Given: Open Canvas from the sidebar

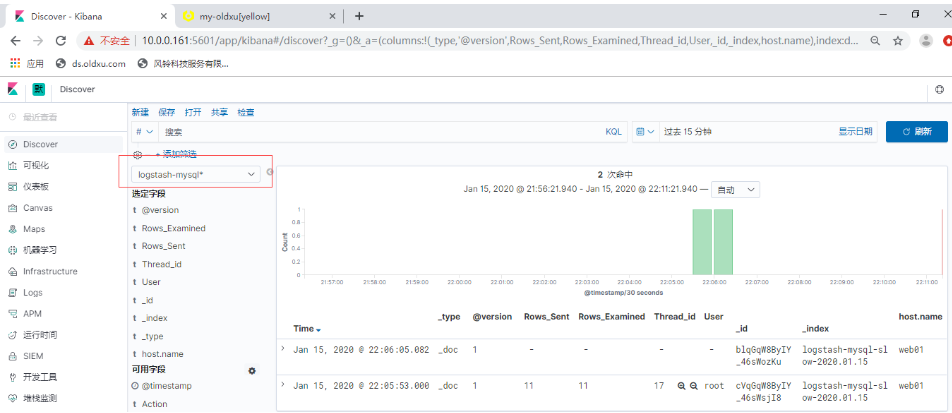Looking at the screenshot, I should pyautogui.click(x=36, y=208).
